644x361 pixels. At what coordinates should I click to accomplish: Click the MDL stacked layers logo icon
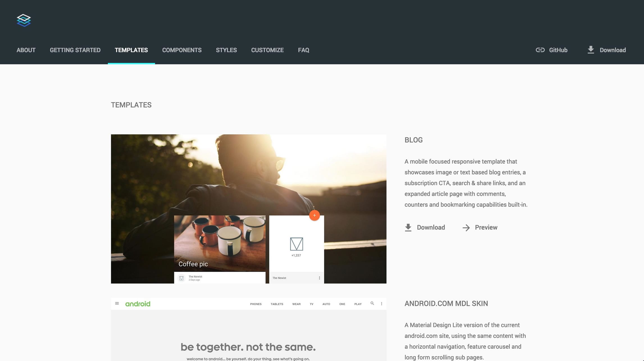tap(24, 20)
